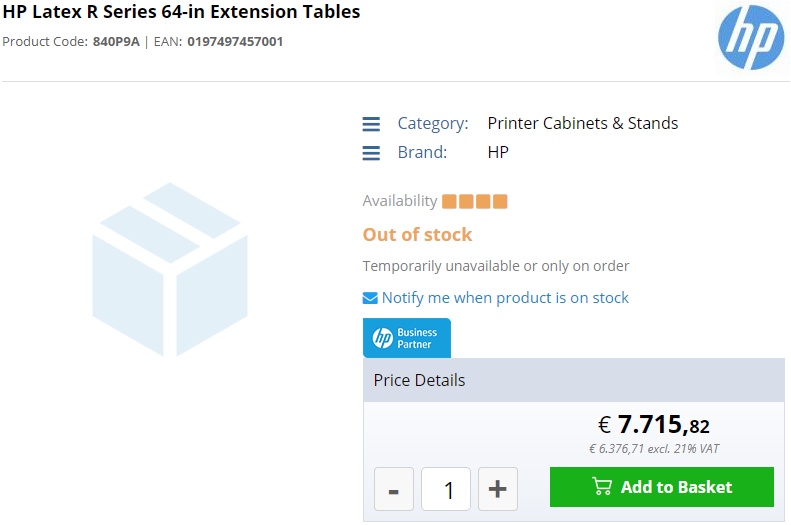Screen dimensions: 791x525
Task: Click the envelope notification icon
Action: (370, 298)
